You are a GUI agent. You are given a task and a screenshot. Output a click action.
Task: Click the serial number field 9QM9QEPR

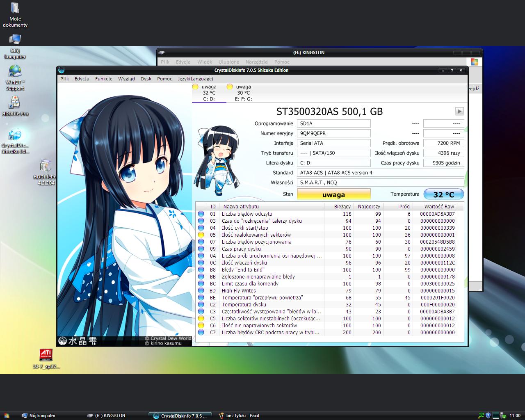pyautogui.click(x=333, y=133)
